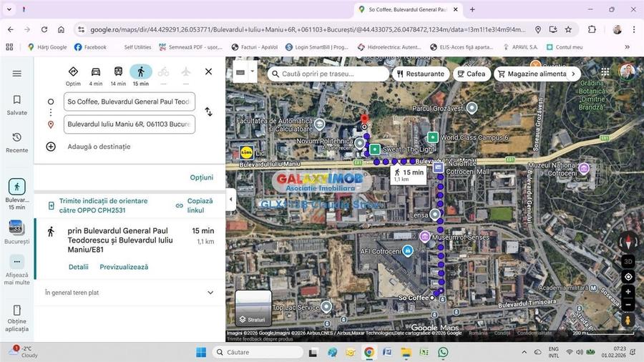This screenshot has height=362, width=644.
Task: Show Recente history in sidebar
Action: 17,142
